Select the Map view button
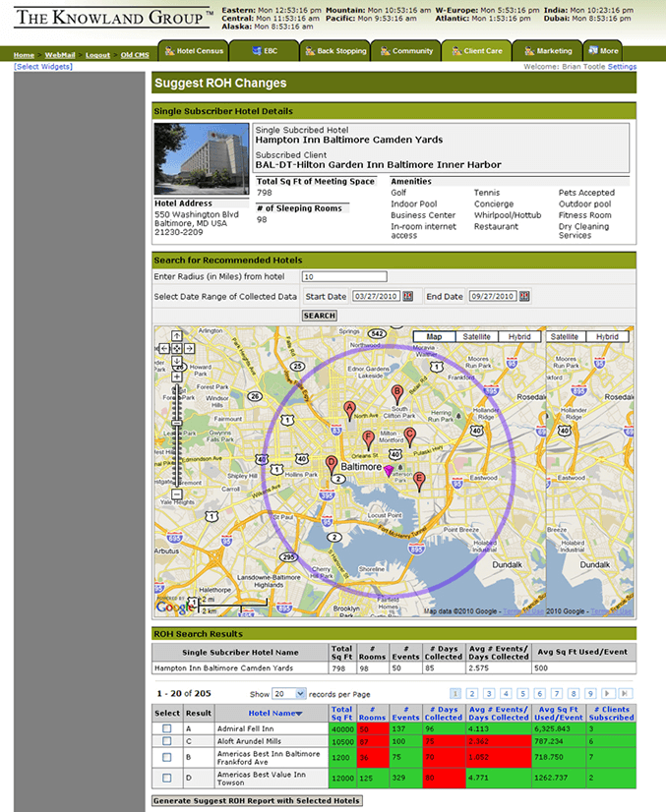 [434, 336]
